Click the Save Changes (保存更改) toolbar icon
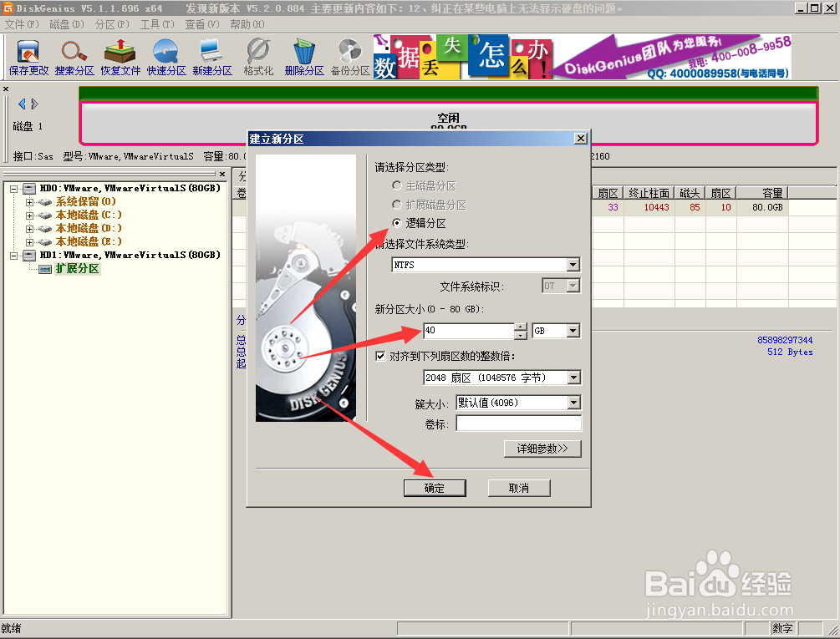This screenshot has width=840, height=639. tap(28, 58)
